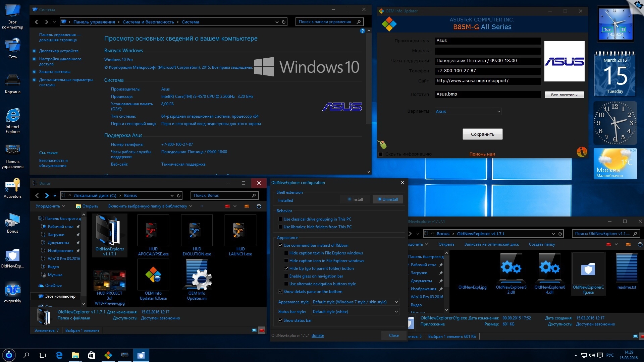Click volume icon in system tray

coord(592,355)
